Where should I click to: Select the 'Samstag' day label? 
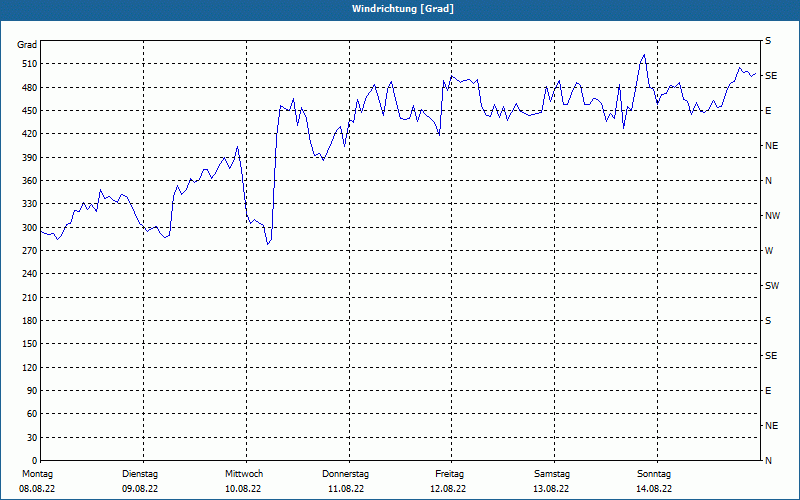[x=552, y=474]
